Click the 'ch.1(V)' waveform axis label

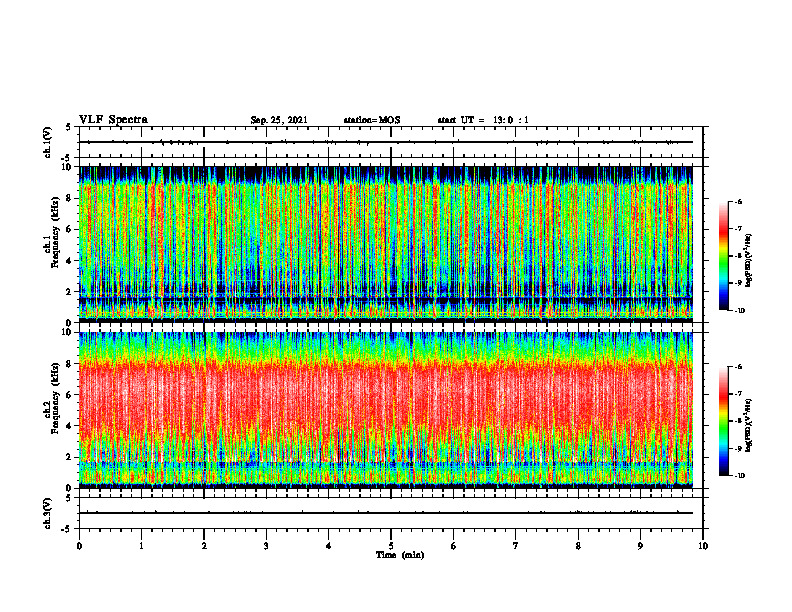(x=47, y=142)
